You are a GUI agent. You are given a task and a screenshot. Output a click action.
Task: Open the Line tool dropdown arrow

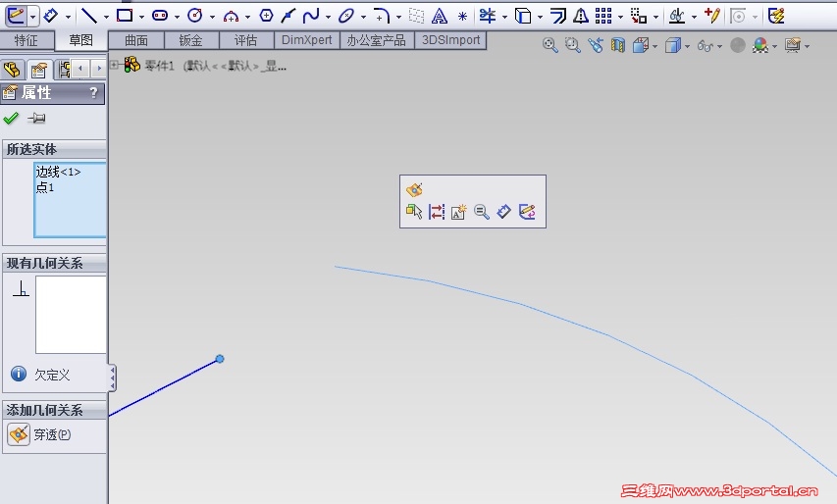pos(106,17)
